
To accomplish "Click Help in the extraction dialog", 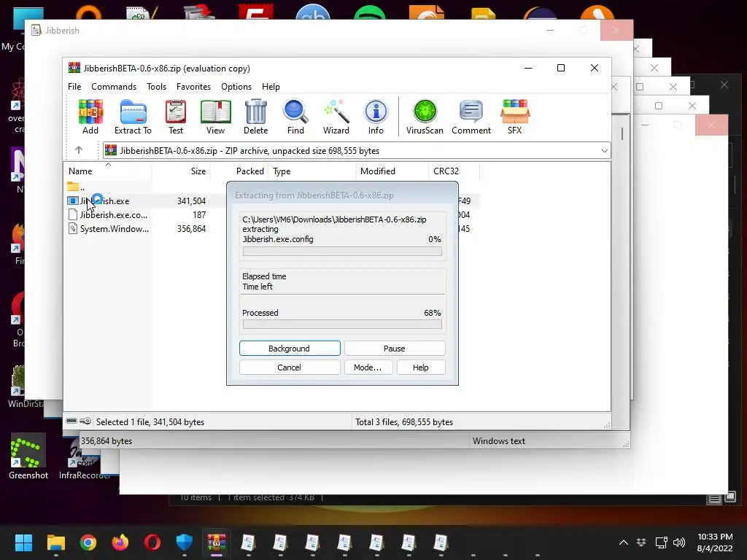I will coord(421,367).
